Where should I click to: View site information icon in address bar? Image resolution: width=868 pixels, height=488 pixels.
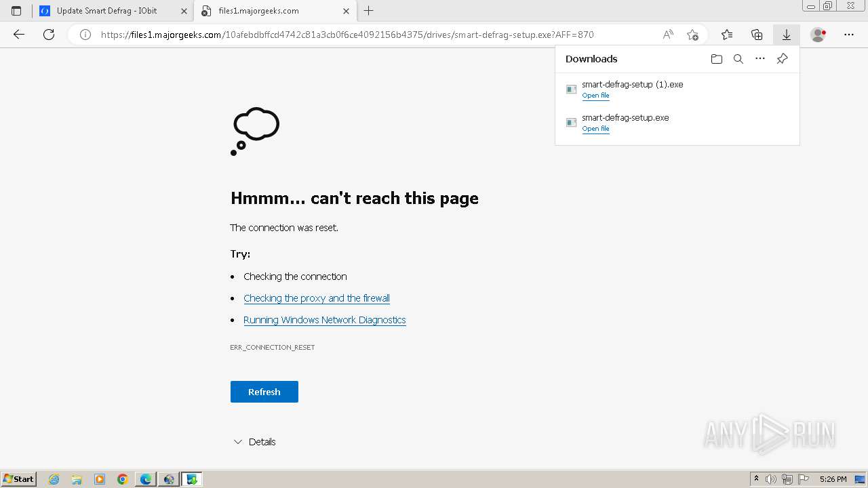click(85, 35)
